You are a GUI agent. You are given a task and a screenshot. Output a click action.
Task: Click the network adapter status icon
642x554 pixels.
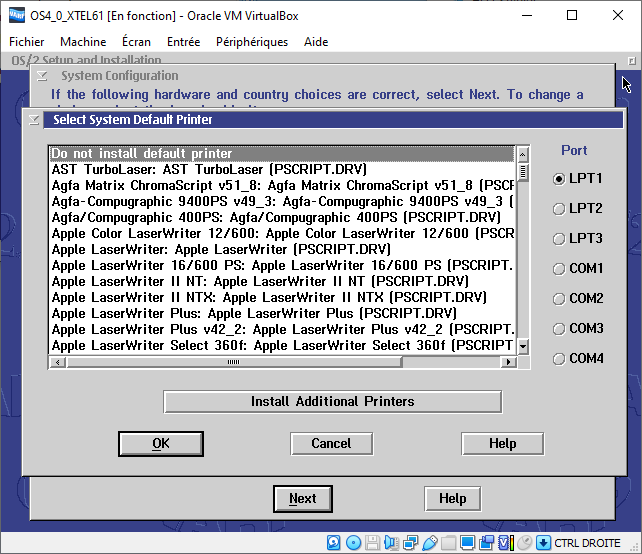pos(411,543)
